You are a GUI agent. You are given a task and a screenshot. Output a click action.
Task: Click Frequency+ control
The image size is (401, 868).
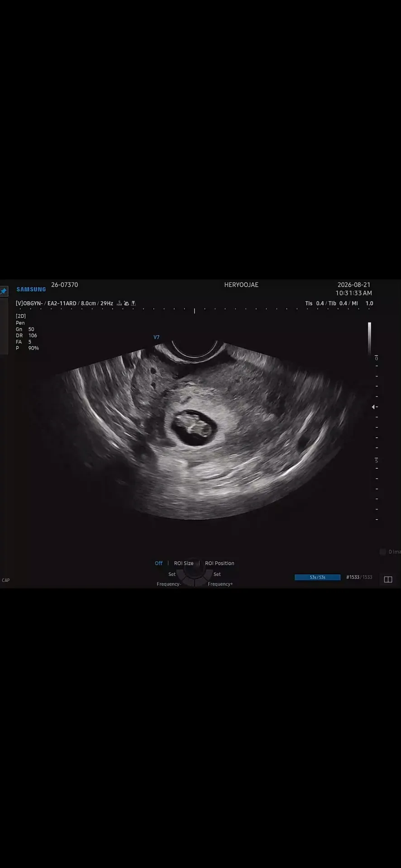[x=220, y=584]
